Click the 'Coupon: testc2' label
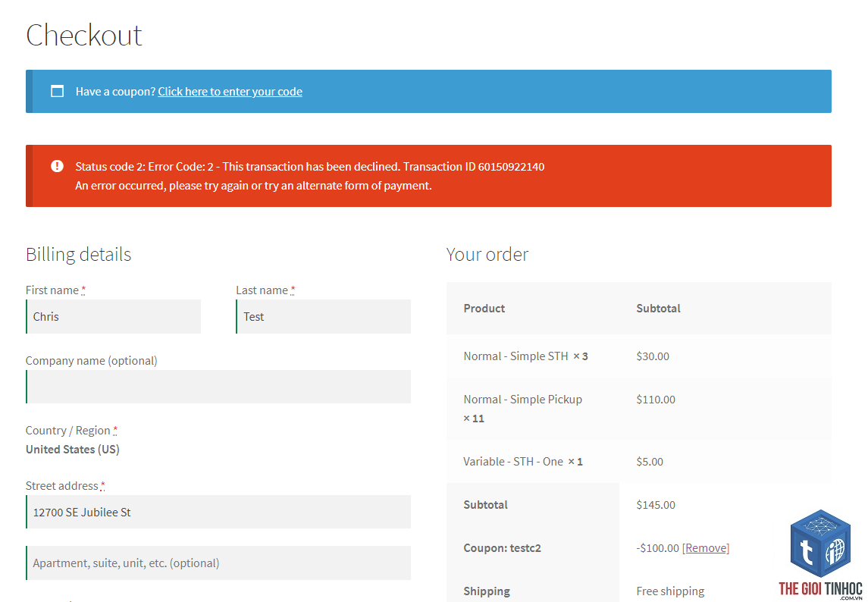 [x=502, y=547]
